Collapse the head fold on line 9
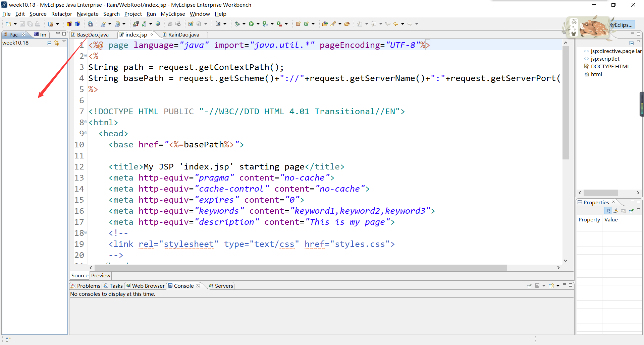Viewport: 644px width, 345px height. 86,133
